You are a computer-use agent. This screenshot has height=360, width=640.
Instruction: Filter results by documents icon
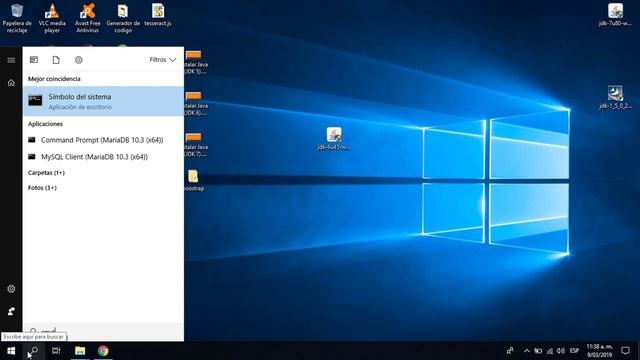tap(56, 60)
